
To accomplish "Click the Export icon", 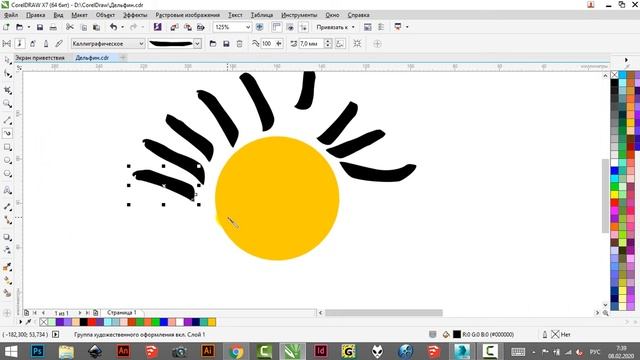I will [187, 27].
